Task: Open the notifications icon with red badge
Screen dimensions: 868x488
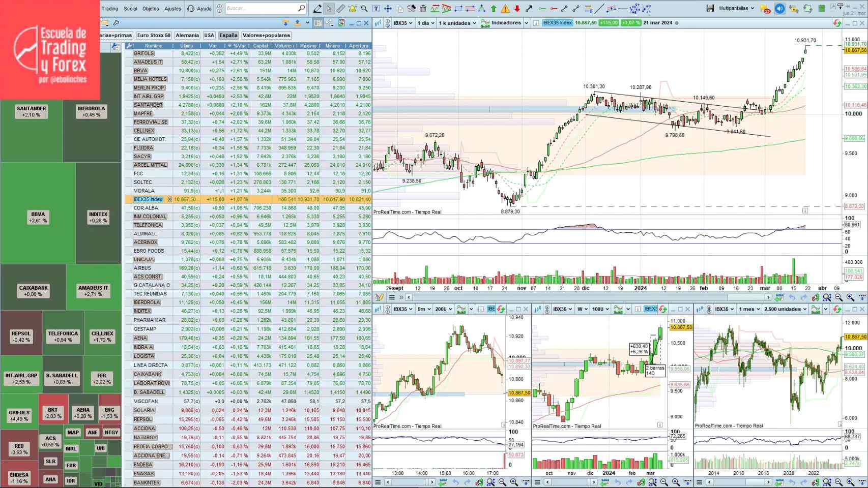Action: [765, 9]
